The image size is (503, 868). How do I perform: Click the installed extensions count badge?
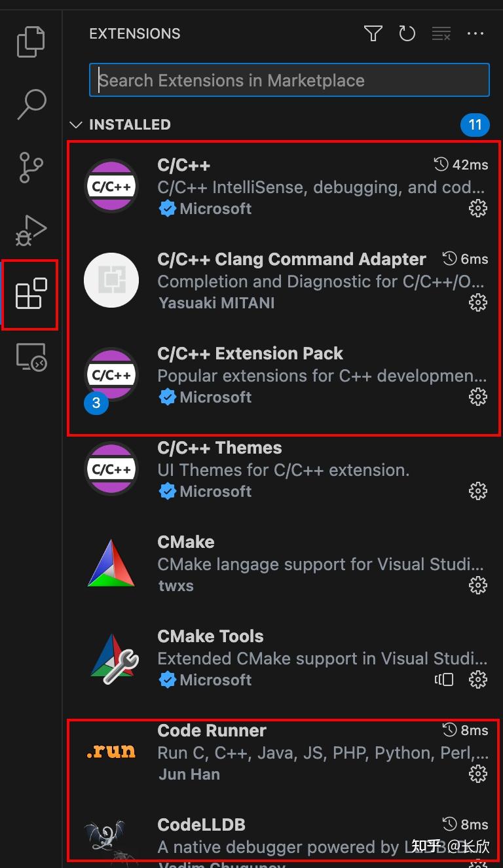475,124
